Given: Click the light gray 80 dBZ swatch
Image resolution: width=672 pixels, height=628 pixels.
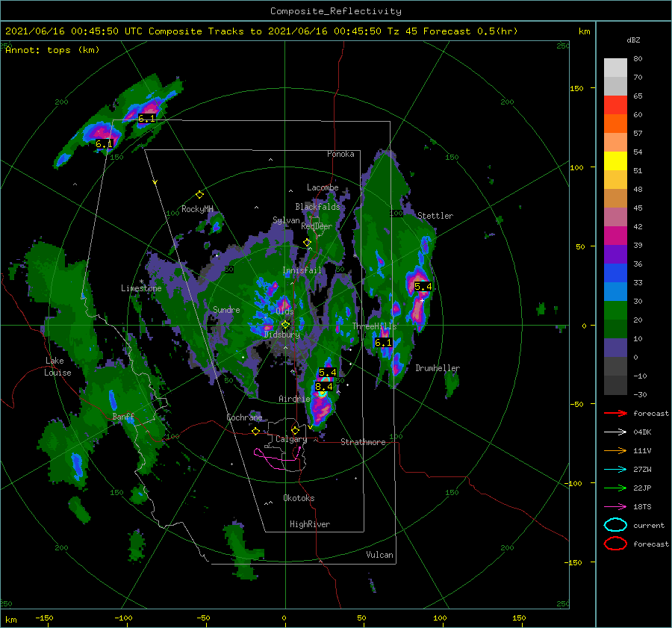Looking at the screenshot, I should [615, 67].
